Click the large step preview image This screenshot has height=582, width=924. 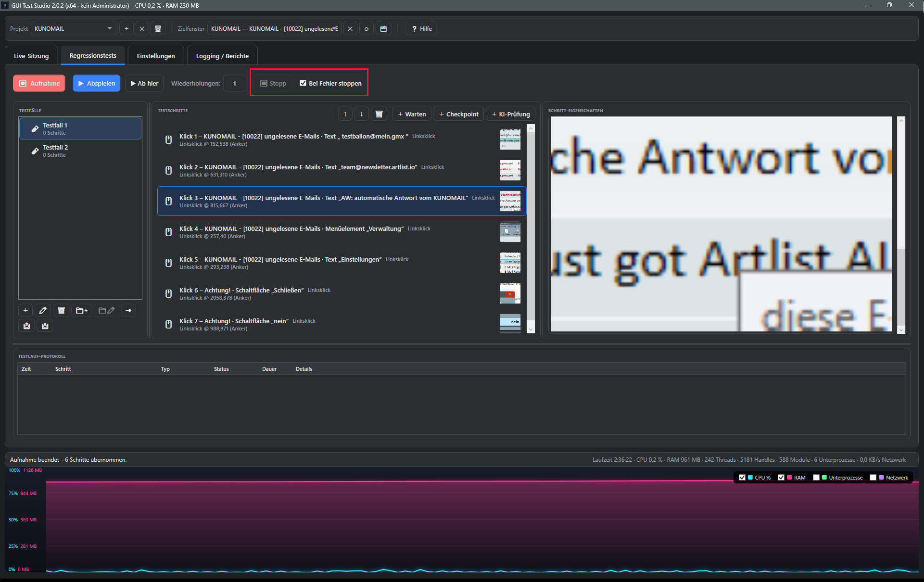point(721,224)
